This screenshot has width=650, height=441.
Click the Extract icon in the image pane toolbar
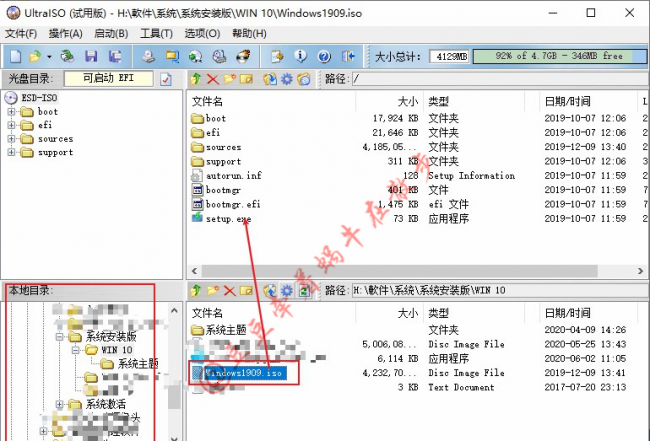270,79
